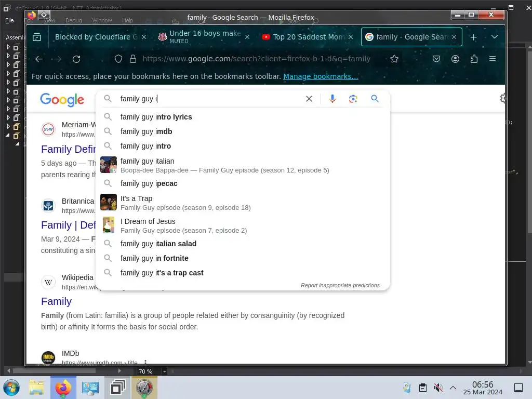Open the 70 % zoom dropdown in dnSpy
This screenshot has width=532, height=399.
pos(165,371)
